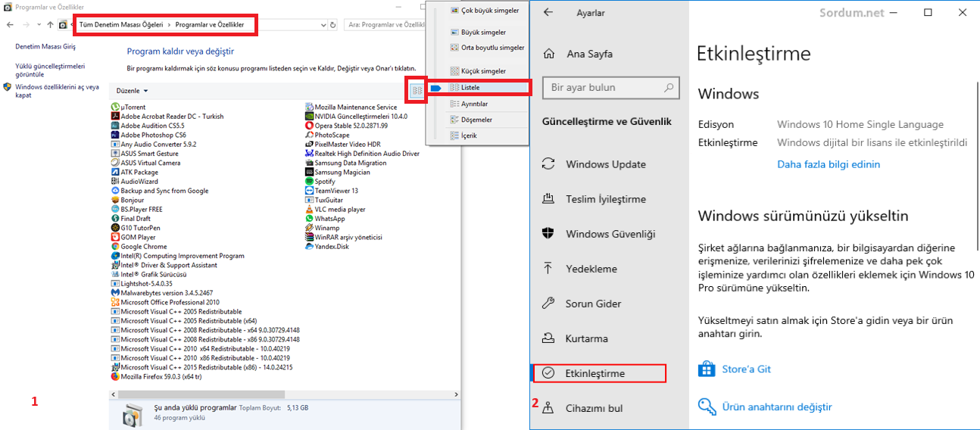Click the view size slider thumb
The height and width of the screenshot is (430, 980).
435,88
